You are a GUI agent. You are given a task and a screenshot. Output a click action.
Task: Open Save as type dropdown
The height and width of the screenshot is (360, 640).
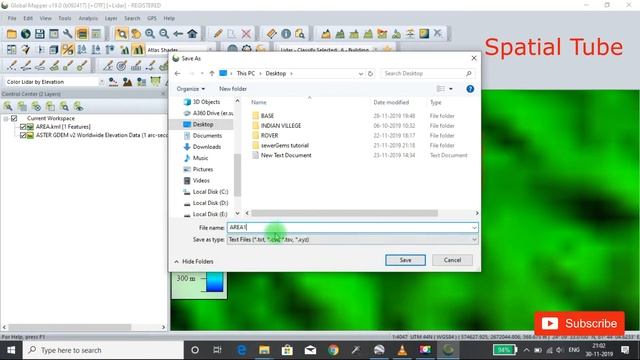474,240
